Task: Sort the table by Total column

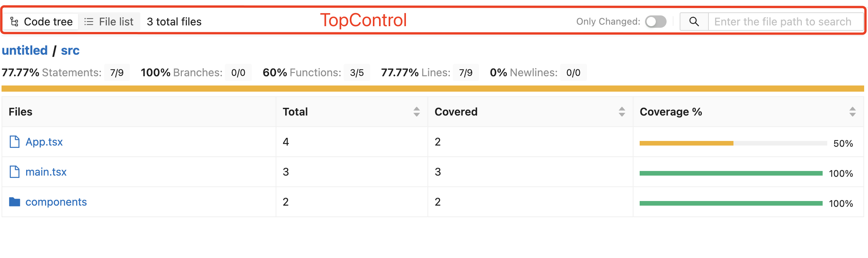Action: pos(416,112)
